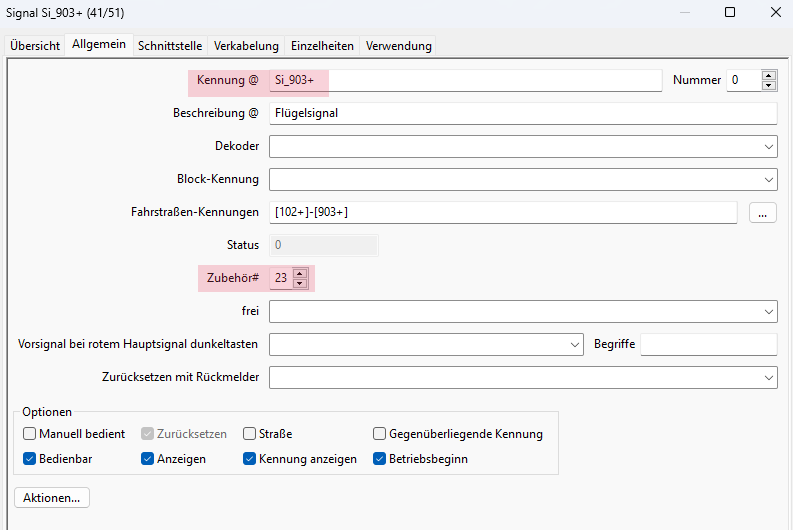This screenshot has width=793, height=530.
Task: Check the Straße option
Action: click(250, 434)
